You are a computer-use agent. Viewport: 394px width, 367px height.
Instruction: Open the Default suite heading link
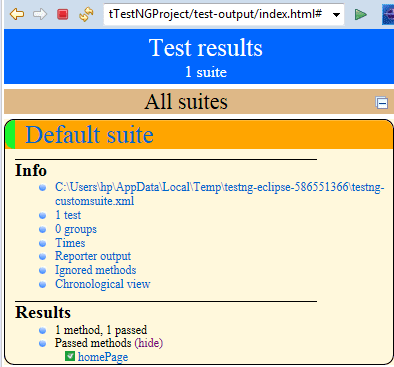[x=89, y=135]
